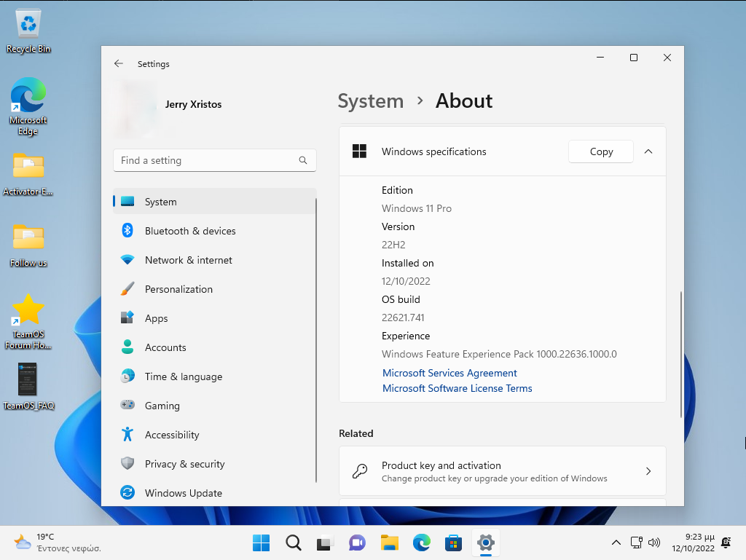This screenshot has height=560, width=746.
Task: Open Time & language settings
Action: pos(183,376)
